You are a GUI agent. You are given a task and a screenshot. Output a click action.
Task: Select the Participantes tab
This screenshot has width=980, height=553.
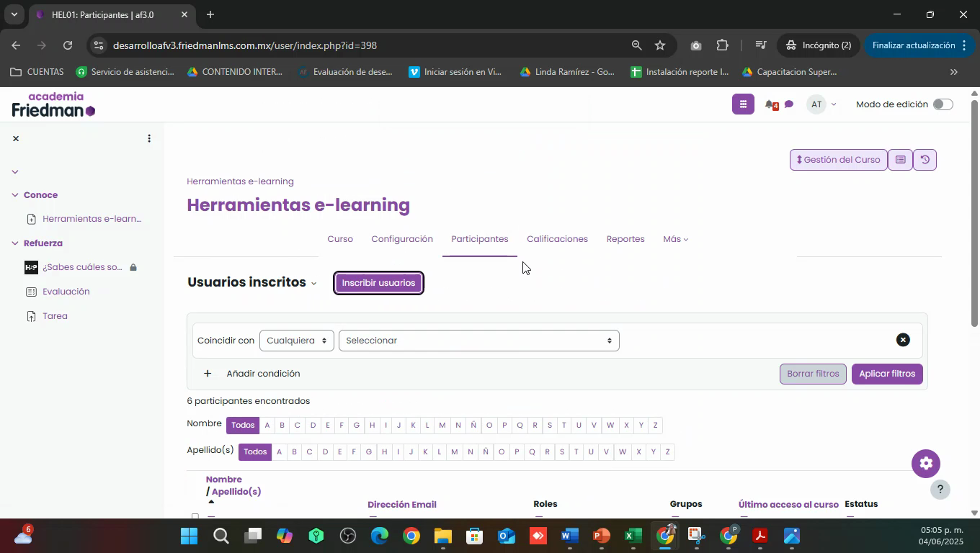tap(480, 239)
